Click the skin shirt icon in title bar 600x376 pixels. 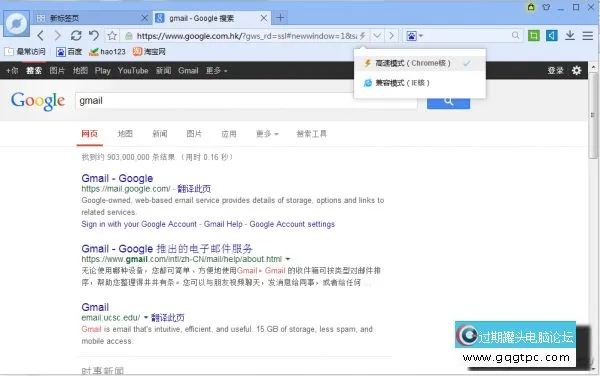[546, 7]
